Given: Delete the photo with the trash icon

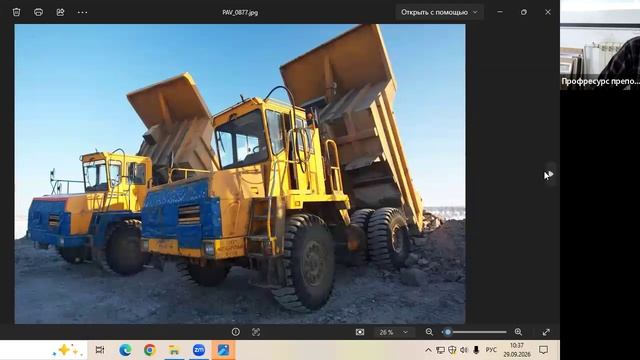Looking at the screenshot, I should point(16,12).
